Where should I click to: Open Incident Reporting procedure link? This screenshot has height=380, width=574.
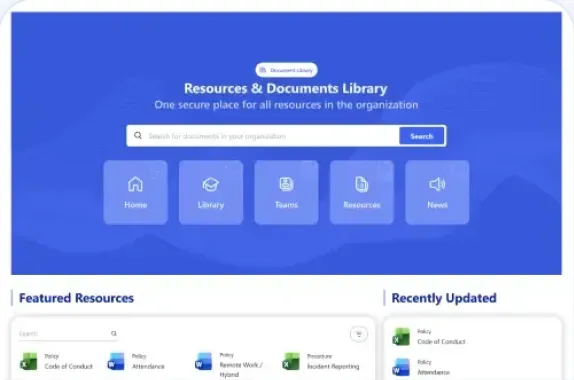point(333,366)
